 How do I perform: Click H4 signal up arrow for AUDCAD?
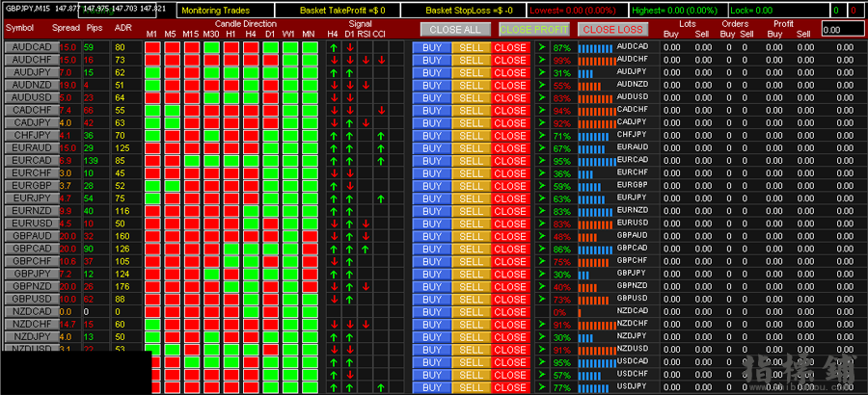tap(334, 47)
